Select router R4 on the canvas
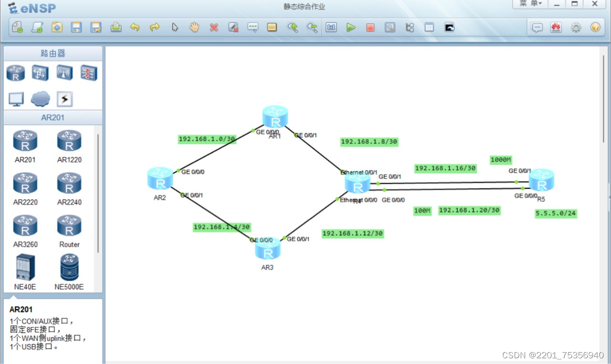Screen dimensions: 611x364 tap(358, 183)
